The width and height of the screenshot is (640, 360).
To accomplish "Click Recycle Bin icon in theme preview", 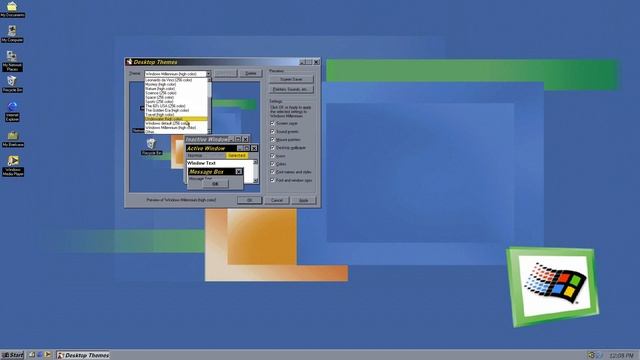I will pos(151,147).
